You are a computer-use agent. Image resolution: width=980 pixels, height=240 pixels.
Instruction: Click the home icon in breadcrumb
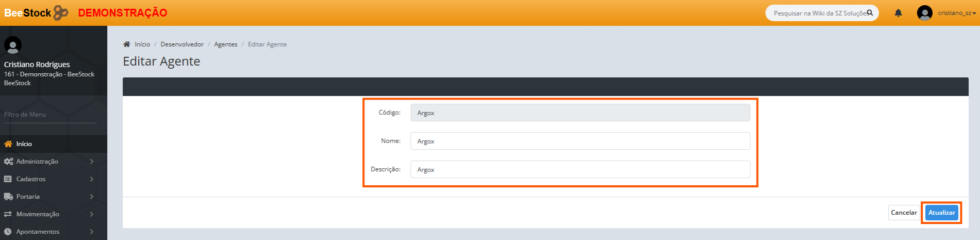(127, 44)
